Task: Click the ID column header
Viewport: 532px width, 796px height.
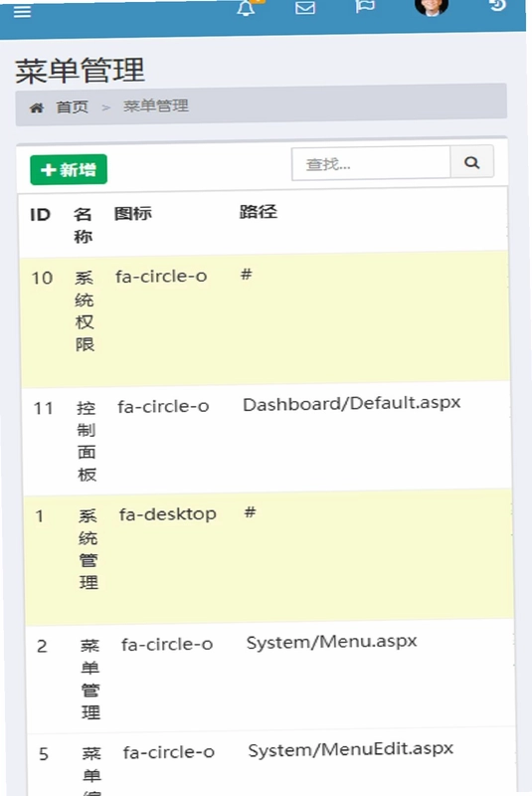Action: (40, 215)
